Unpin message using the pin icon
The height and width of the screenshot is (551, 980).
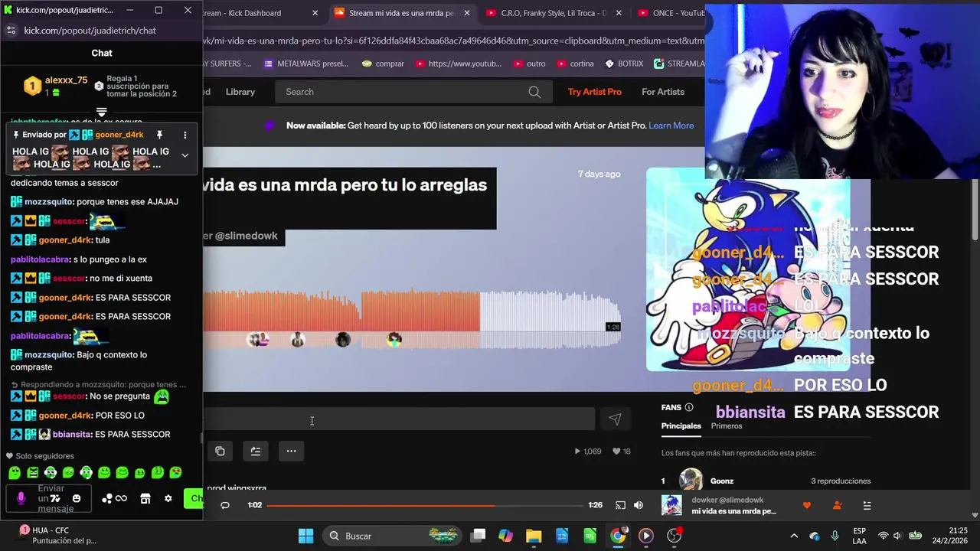159,135
